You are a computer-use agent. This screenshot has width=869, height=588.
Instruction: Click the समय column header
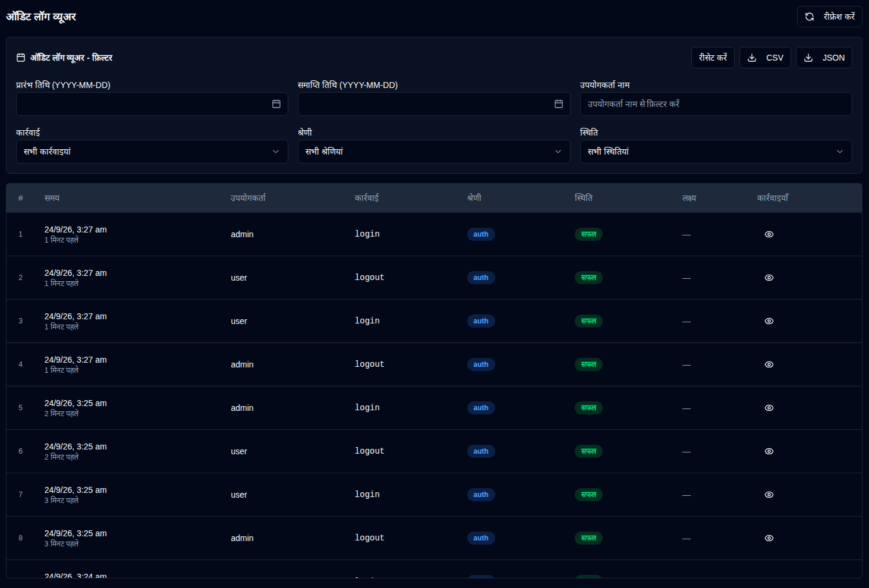52,198
